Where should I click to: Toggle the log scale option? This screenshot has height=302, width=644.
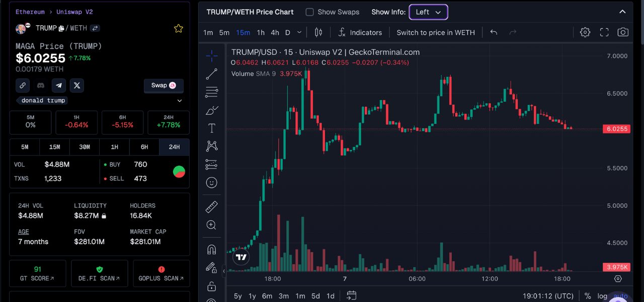[602, 296]
